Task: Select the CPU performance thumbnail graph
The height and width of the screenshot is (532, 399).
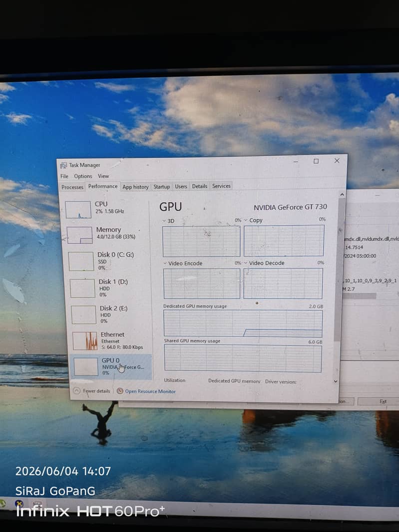Action: click(78, 209)
